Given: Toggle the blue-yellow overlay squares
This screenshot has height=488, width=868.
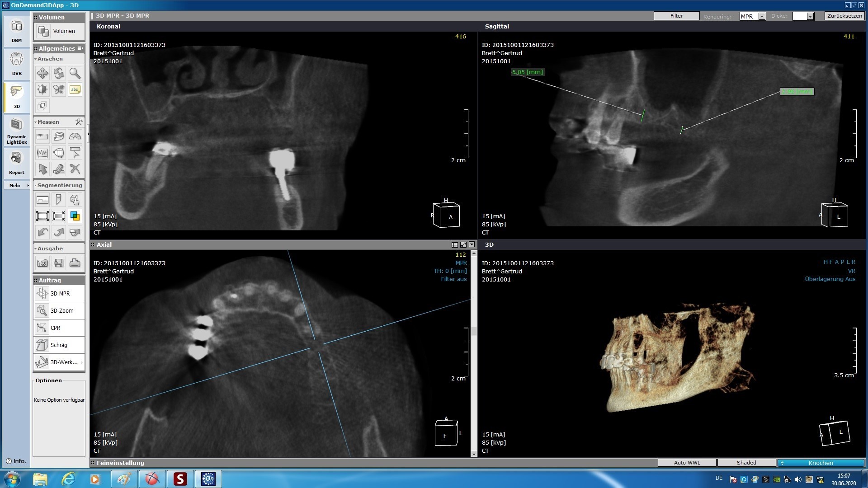Looking at the screenshot, I should [75, 216].
